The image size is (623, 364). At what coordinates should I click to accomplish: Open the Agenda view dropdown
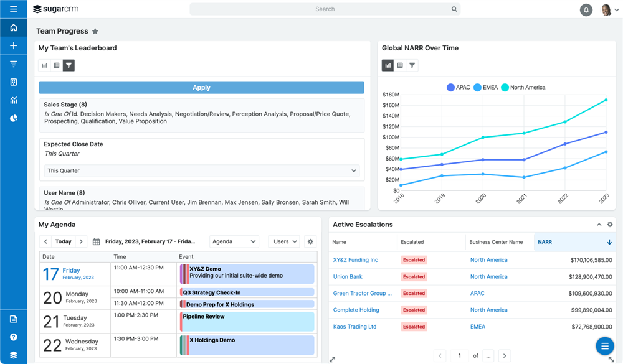(234, 241)
